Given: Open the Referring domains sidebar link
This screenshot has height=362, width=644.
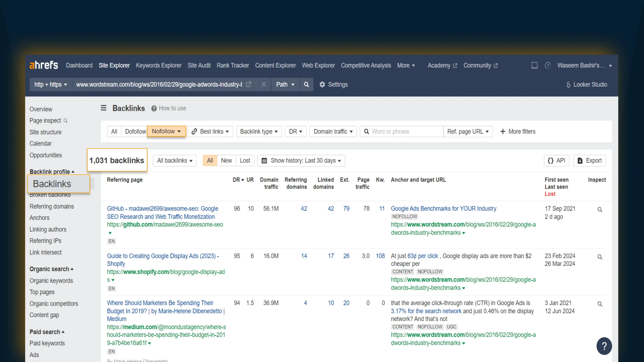Looking at the screenshot, I should pyautogui.click(x=52, y=206).
